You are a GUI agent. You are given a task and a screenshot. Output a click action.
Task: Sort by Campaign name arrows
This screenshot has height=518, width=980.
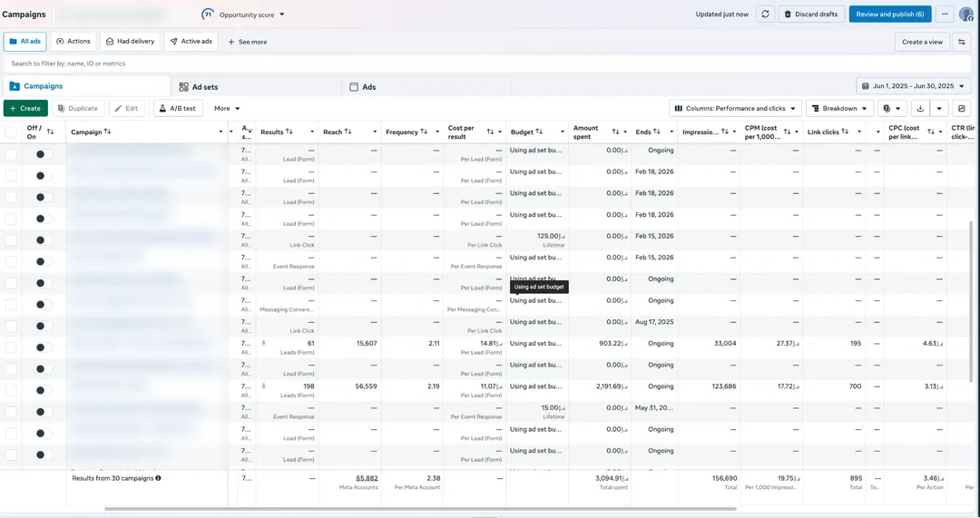107,132
